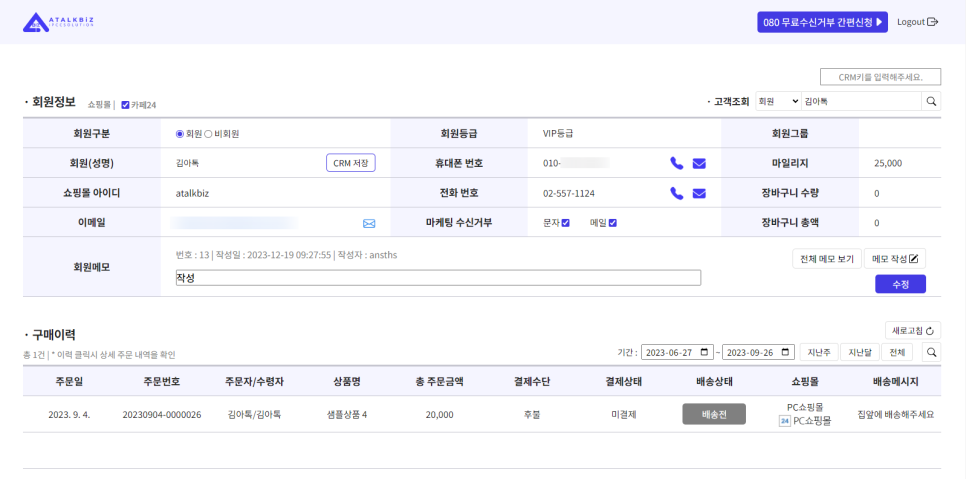The image size is (966, 479).
Task: Toggle the 문자 marketing opt-out checkbox
Action: pos(566,223)
